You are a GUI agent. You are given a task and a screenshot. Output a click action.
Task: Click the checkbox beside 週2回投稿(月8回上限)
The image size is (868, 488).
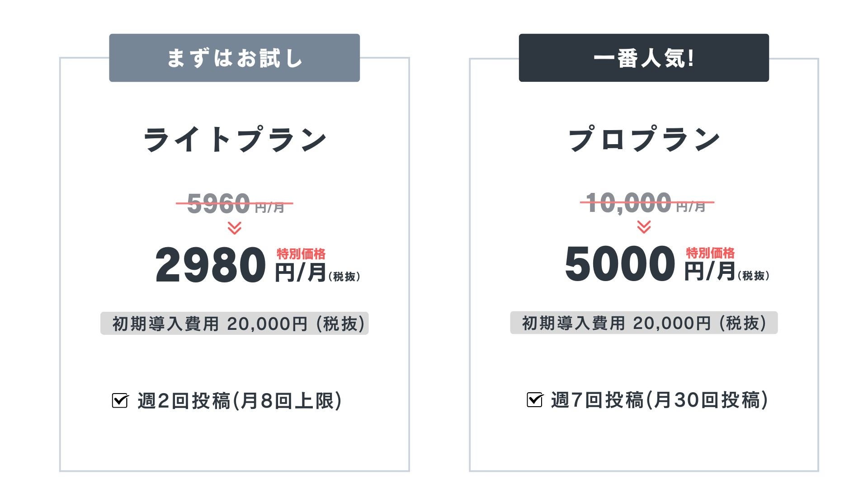120,400
